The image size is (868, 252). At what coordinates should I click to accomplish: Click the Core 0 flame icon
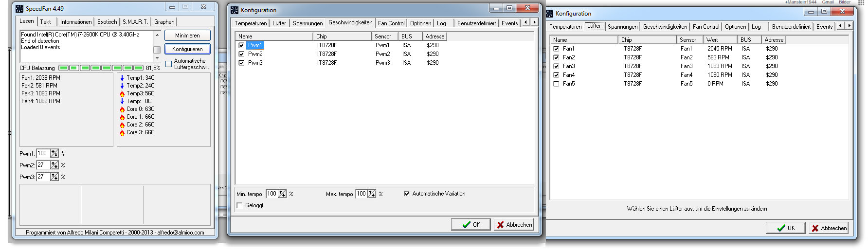pyautogui.click(x=122, y=109)
